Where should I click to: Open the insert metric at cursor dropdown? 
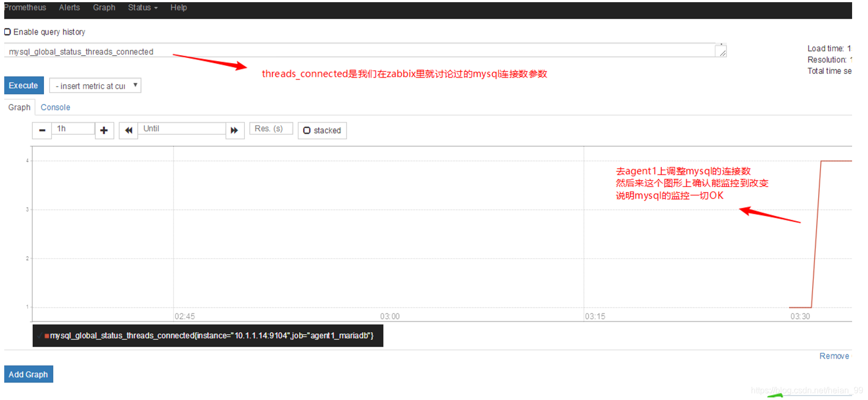point(95,86)
